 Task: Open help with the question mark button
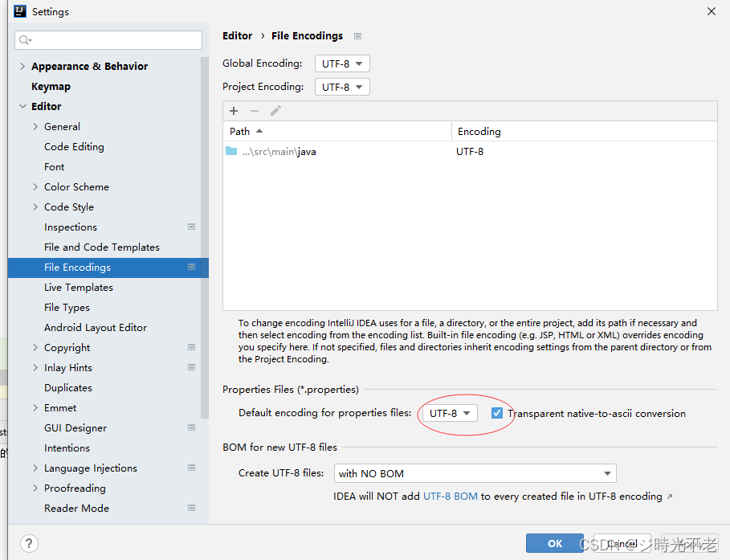(29, 543)
